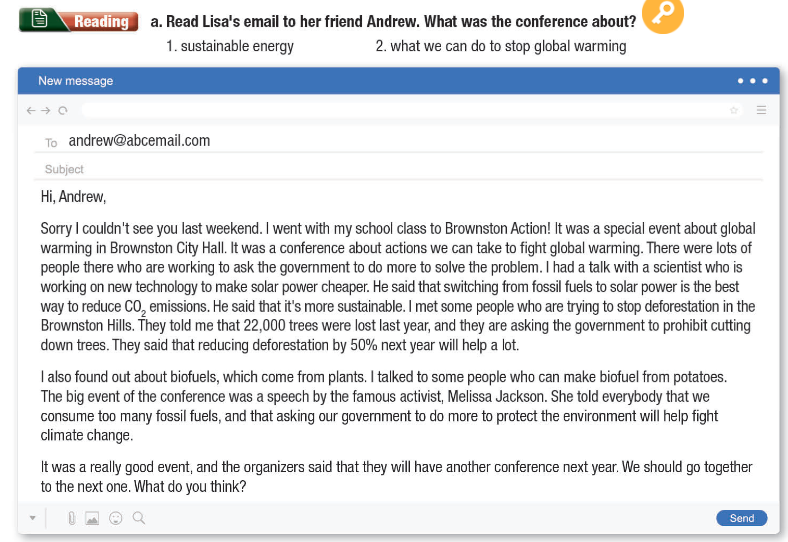Click the browser address bar
788x542 pixels.
tap(400, 110)
